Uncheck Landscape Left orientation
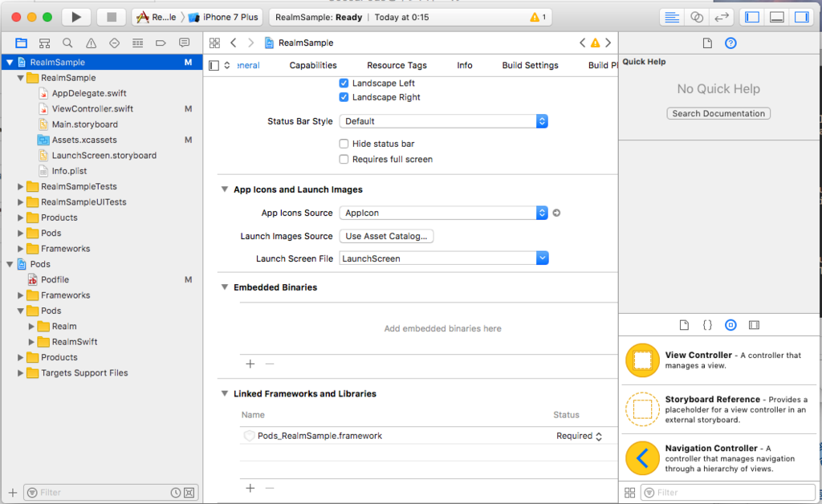This screenshot has height=504, width=822. point(344,83)
